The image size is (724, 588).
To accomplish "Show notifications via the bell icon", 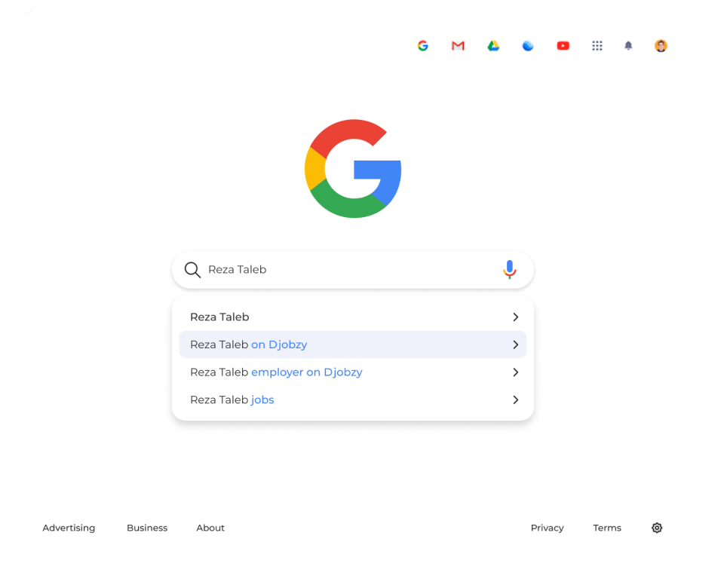I will (628, 46).
